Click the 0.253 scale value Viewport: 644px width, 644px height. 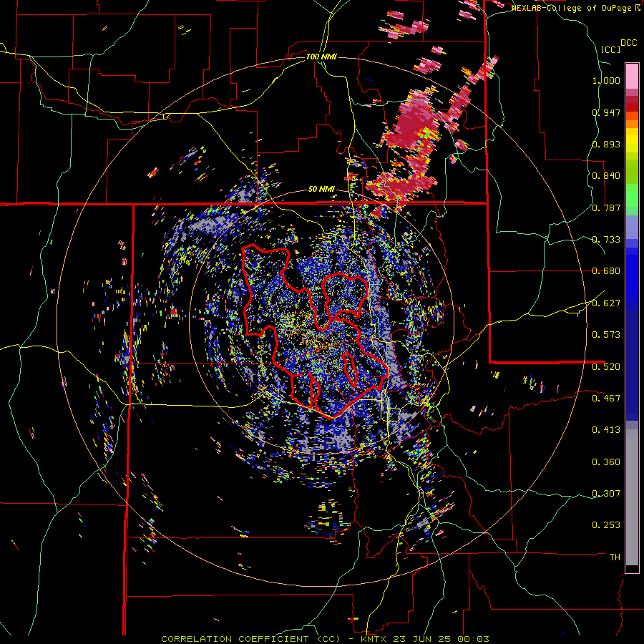pos(606,525)
